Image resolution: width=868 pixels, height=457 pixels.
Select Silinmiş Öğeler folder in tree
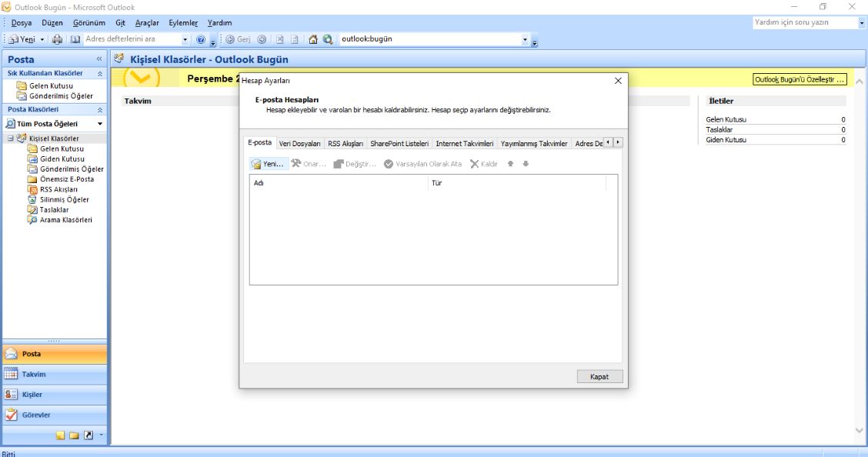(64, 199)
